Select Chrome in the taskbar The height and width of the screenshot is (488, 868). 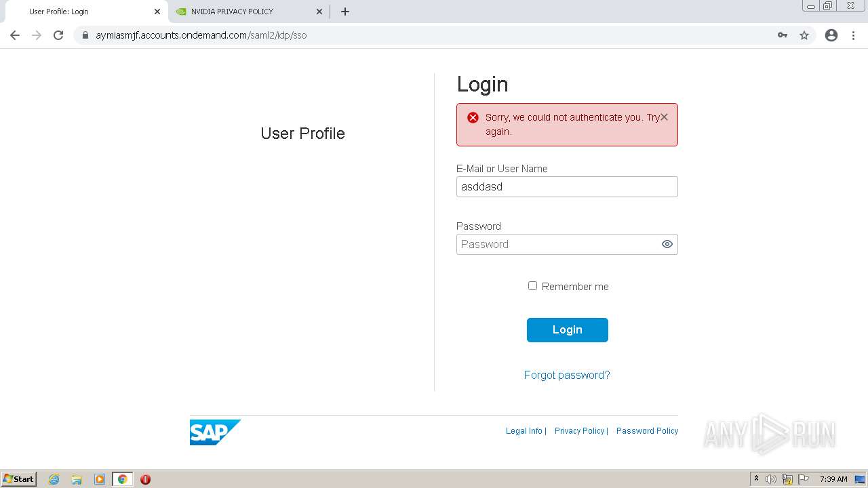tap(122, 479)
